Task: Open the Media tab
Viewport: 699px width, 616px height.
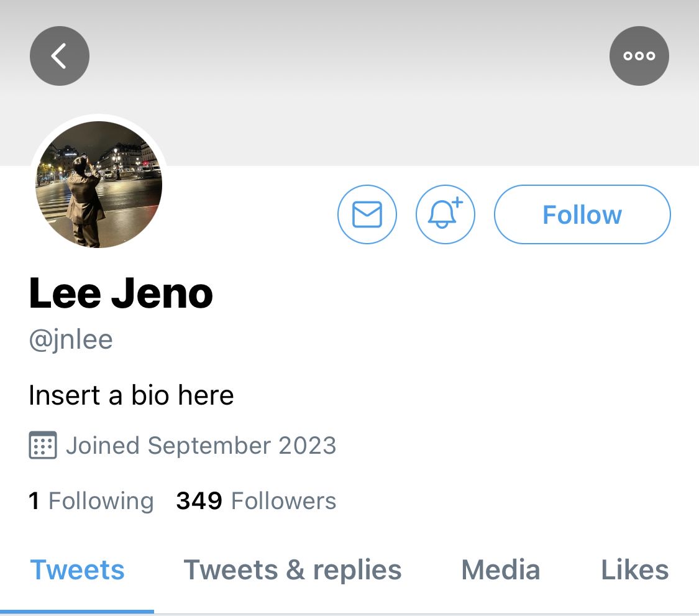Action: [x=501, y=569]
